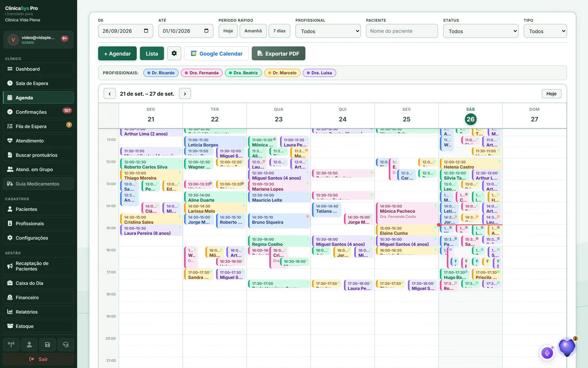The width and height of the screenshot is (588, 368).
Task: Open Guia Medicamentos in sidebar
Action: tap(39, 184)
